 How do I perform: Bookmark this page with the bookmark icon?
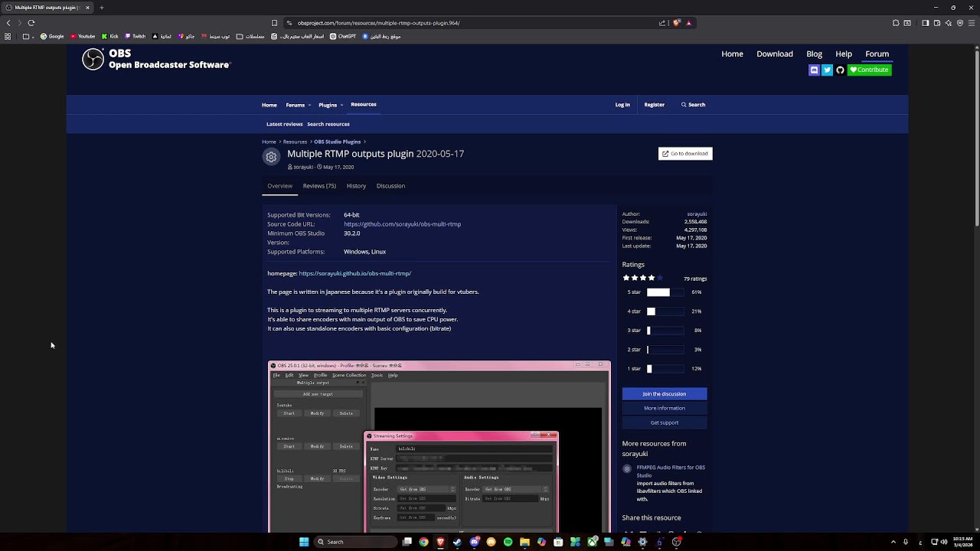pyautogui.click(x=274, y=23)
